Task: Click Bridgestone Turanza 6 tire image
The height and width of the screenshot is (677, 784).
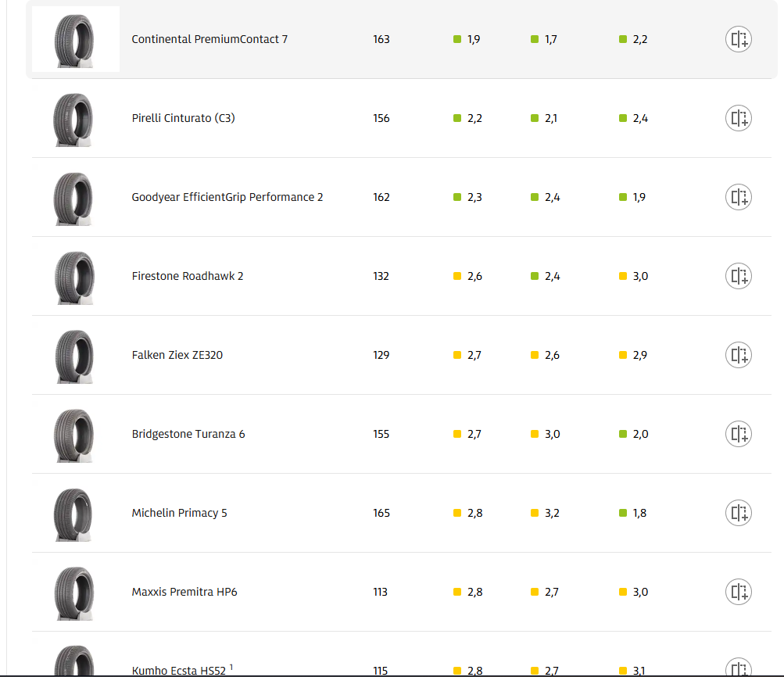Action: point(75,434)
